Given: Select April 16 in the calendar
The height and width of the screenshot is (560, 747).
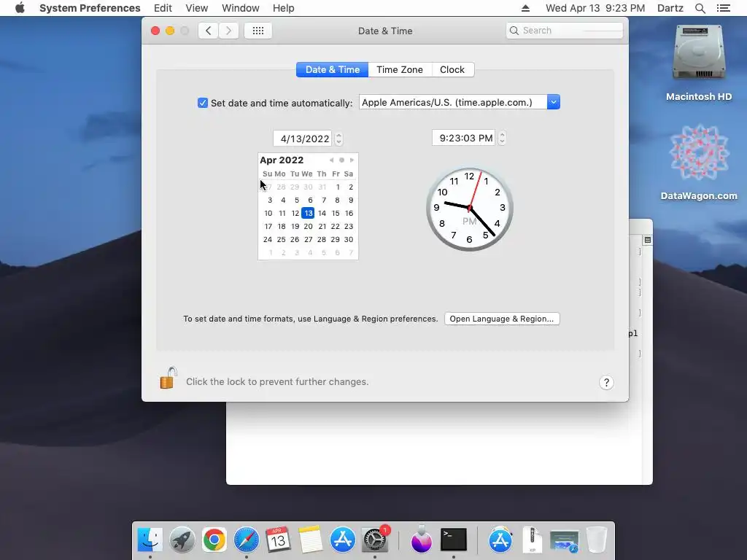Looking at the screenshot, I should pos(349,213).
